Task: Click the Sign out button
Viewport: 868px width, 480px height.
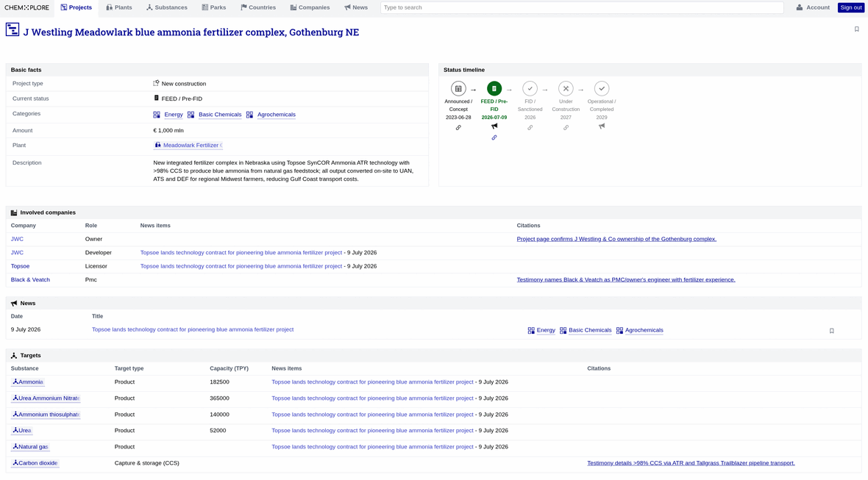Action: (851, 7)
